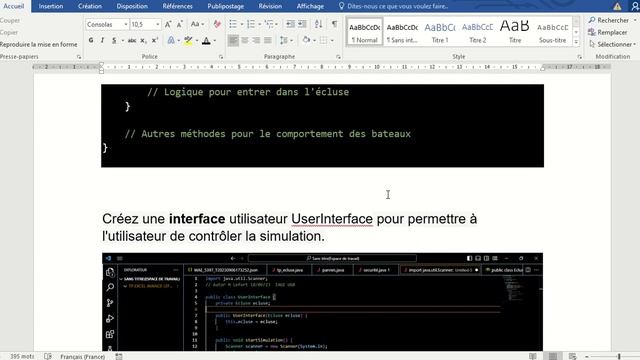
Task: Shrink font size icon
Action: (x=180, y=24)
